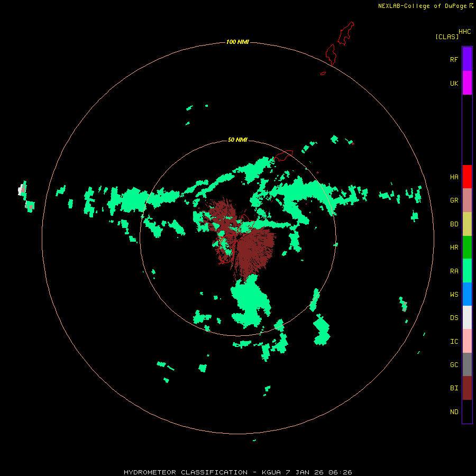Click the 7 JAN 26 date text

click(x=305, y=472)
